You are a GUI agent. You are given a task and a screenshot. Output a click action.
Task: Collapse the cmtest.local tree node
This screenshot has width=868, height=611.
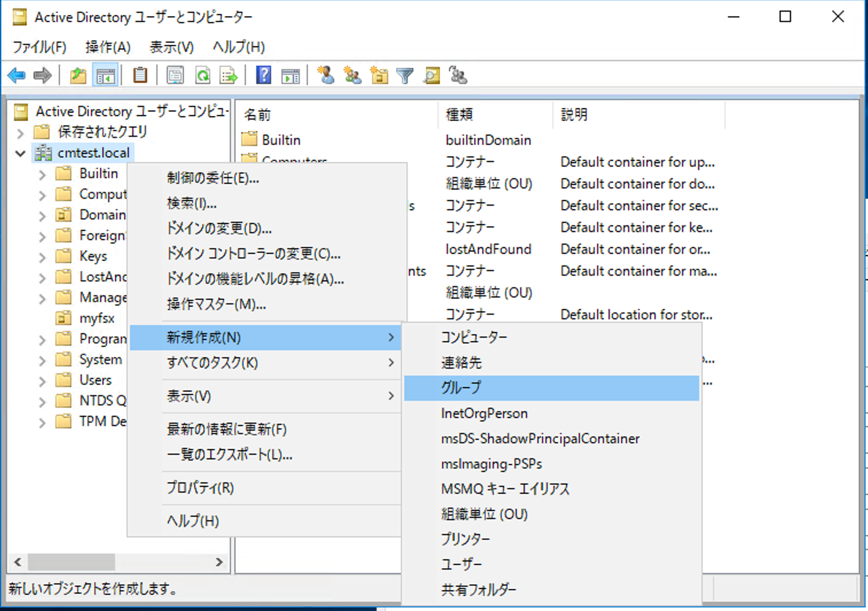tap(21, 153)
